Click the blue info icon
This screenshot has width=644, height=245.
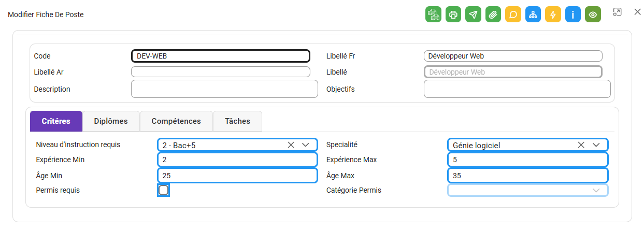click(x=573, y=15)
